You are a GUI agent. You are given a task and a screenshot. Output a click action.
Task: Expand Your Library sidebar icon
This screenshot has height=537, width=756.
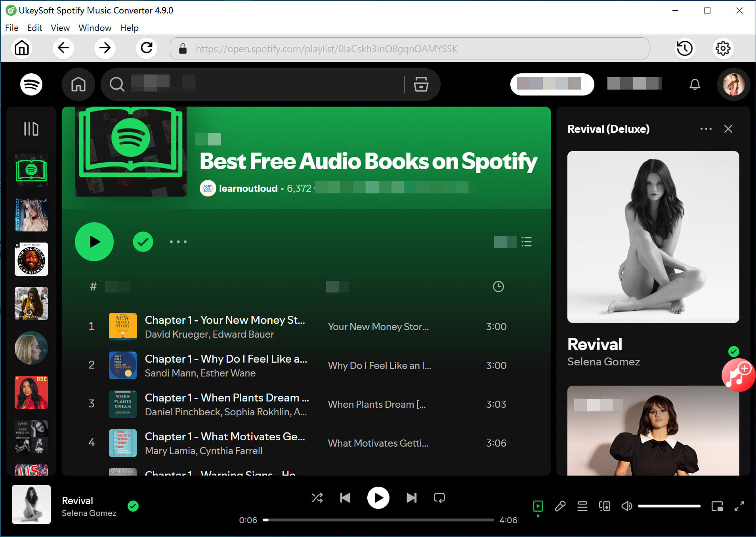click(31, 129)
